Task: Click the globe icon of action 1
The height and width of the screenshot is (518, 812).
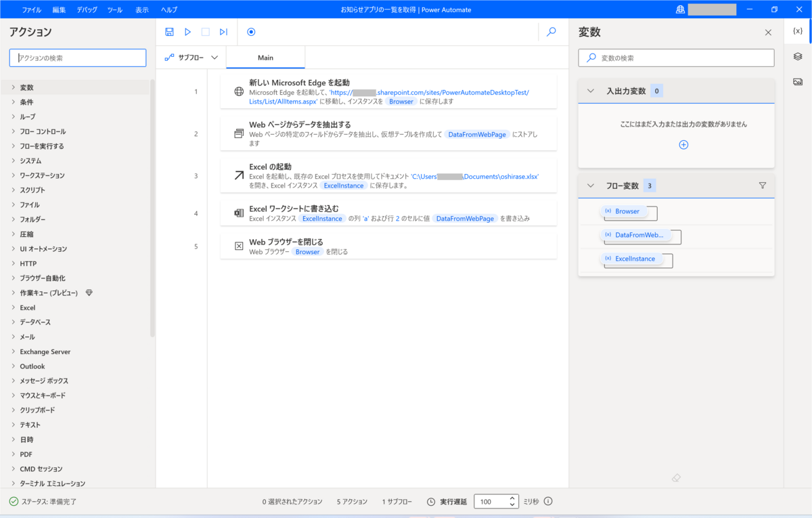Action: click(x=239, y=91)
